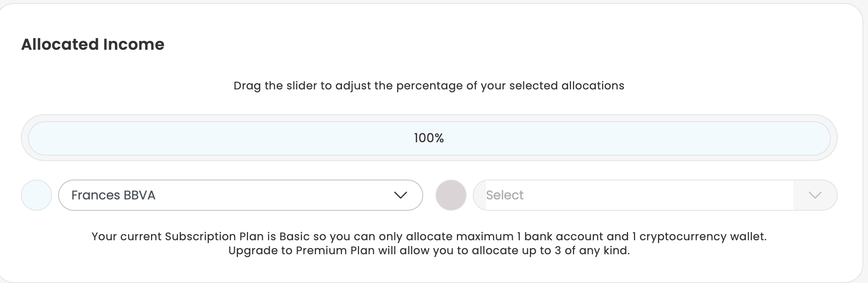Viewport: 868px width, 283px height.
Task: Click the Allocated Income heading
Action: (x=93, y=44)
